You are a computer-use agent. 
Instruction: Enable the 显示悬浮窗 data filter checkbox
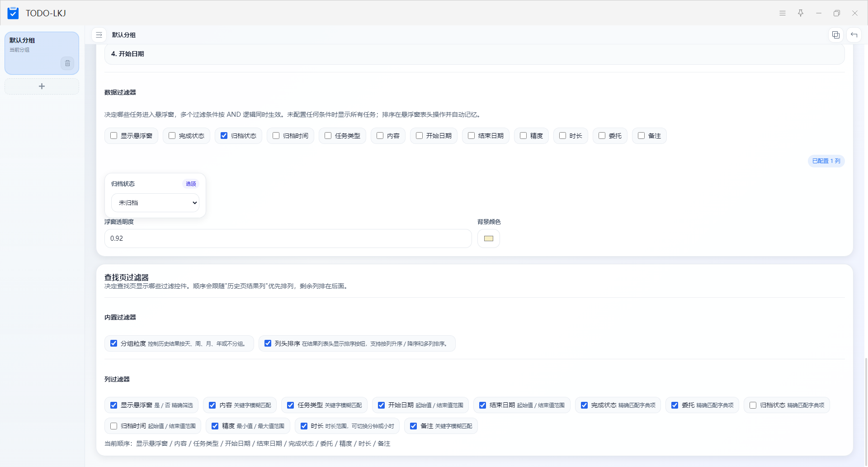114,136
